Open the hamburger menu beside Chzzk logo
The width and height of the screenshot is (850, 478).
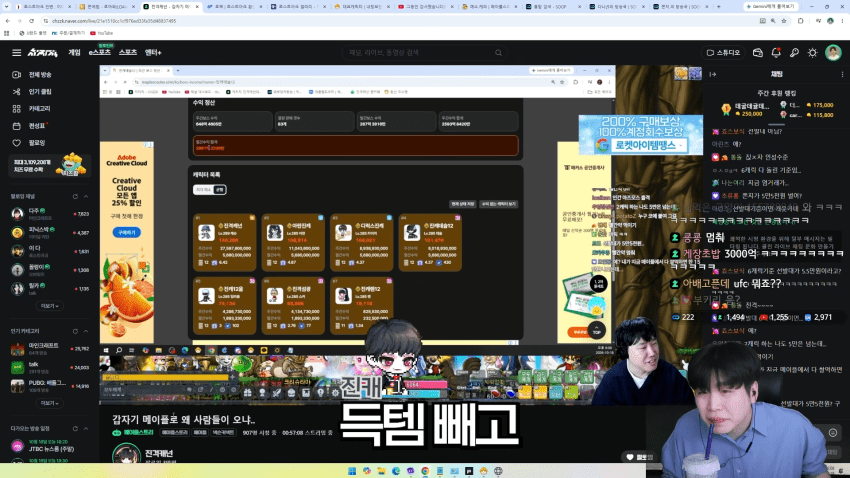pyautogui.click(x=16, y=53)
